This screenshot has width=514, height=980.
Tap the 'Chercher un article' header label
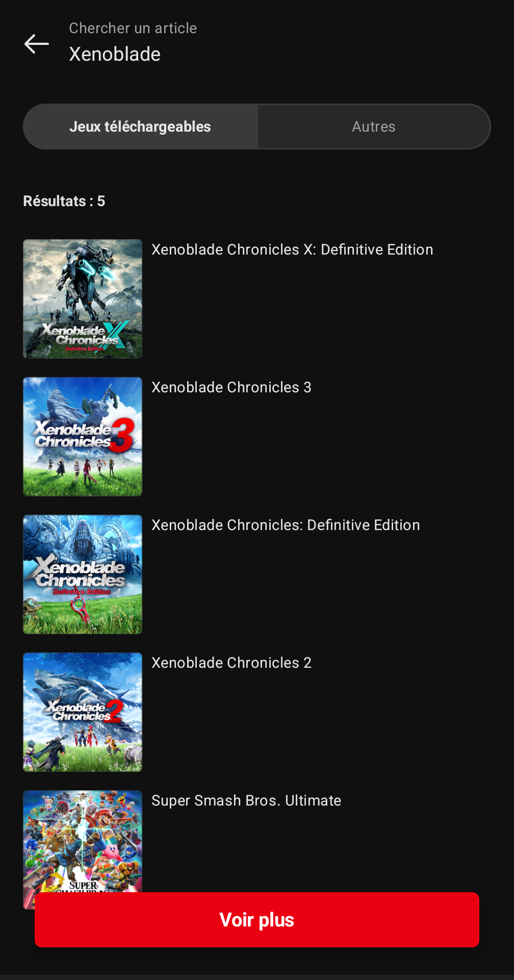point(133,28)
